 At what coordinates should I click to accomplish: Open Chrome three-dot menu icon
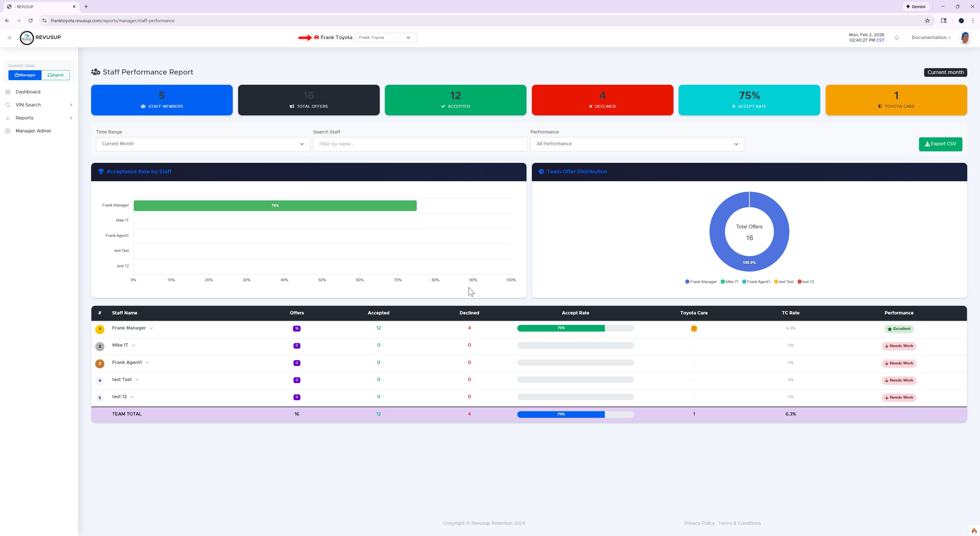point(973,20)
